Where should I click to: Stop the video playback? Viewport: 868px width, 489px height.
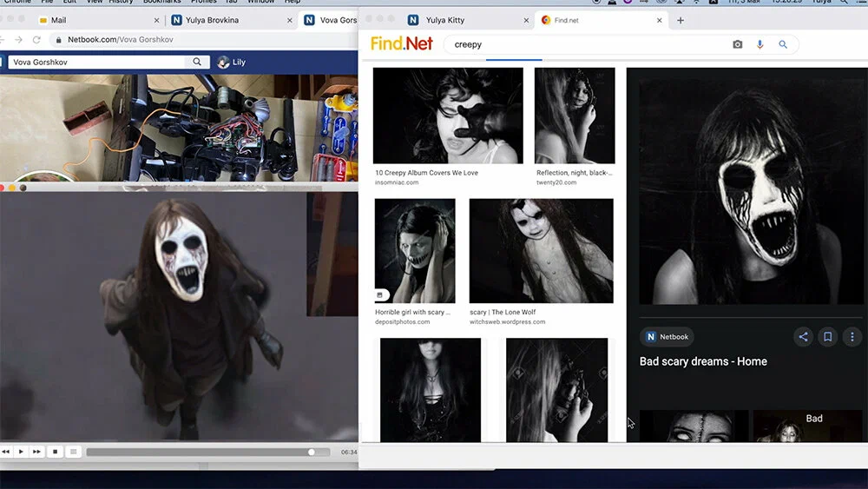click(55, 452)
